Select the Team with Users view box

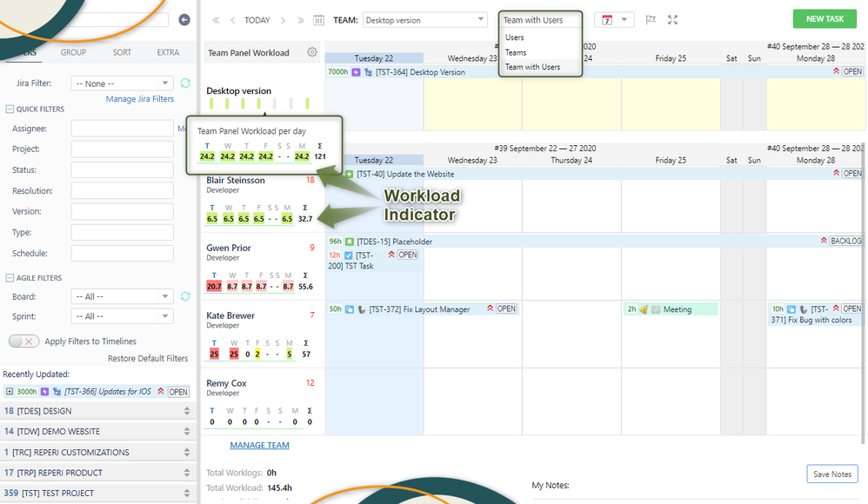click(x=540, y=20)
